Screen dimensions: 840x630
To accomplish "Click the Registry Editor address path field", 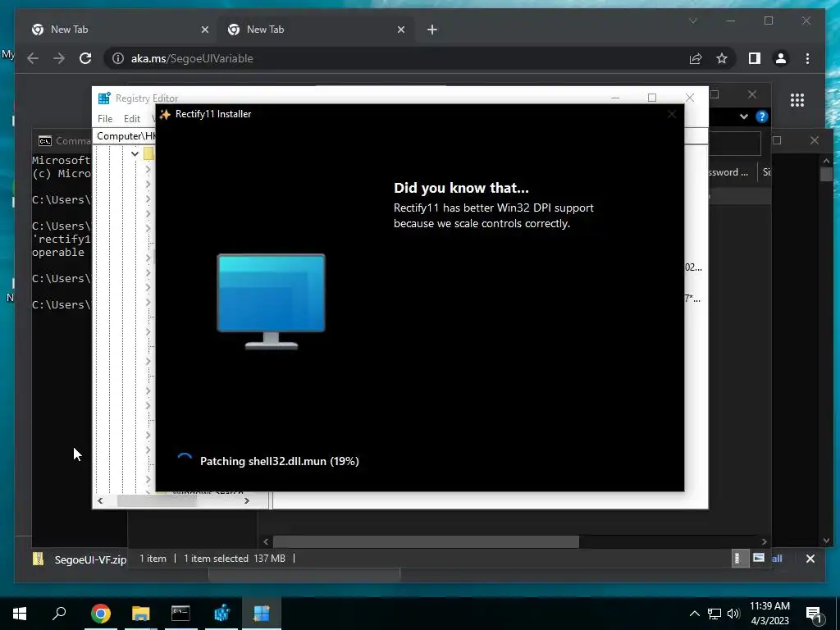I will [126, 136].
